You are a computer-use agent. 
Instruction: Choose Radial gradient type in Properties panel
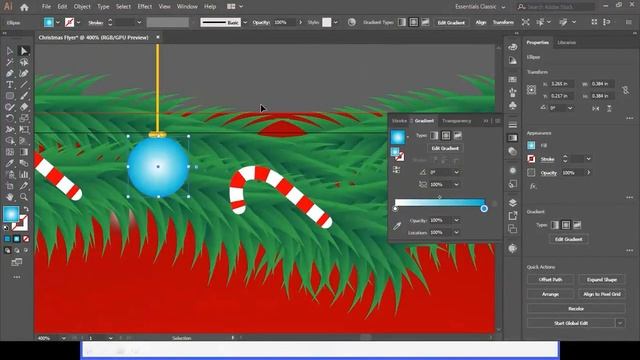pyautogui.click(x=566, y=225)
